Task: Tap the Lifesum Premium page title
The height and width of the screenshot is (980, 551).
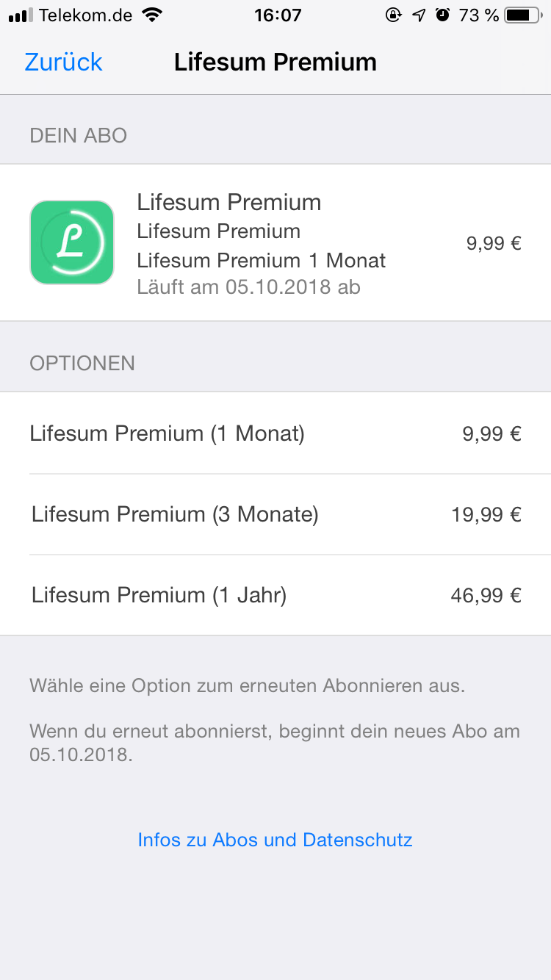Action: (275, 62)
